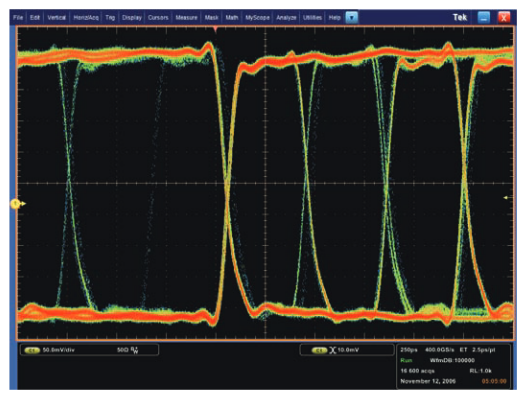
Task: Open the Edit menu
Action: coord(35,17)
